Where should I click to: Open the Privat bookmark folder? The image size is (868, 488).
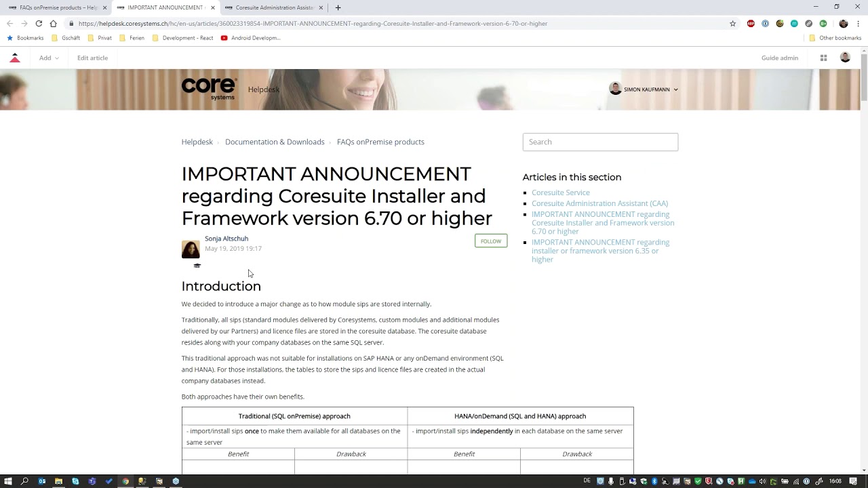pos(100,38)
